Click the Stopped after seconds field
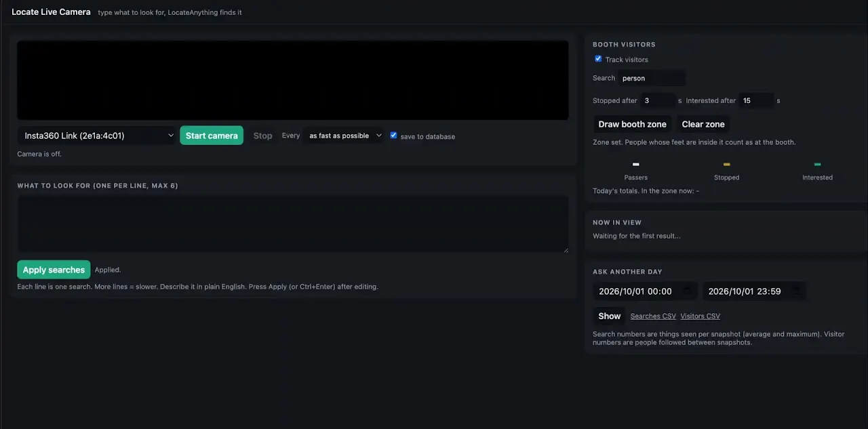 (x=657, y=100)
